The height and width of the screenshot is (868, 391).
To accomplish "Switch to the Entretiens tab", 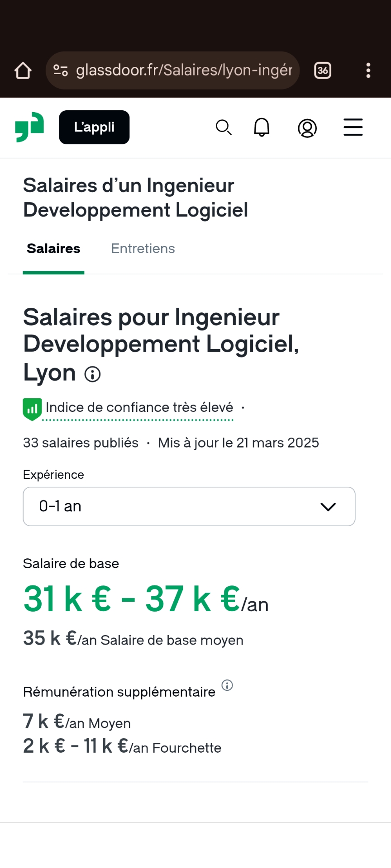I will coord(143,249).
